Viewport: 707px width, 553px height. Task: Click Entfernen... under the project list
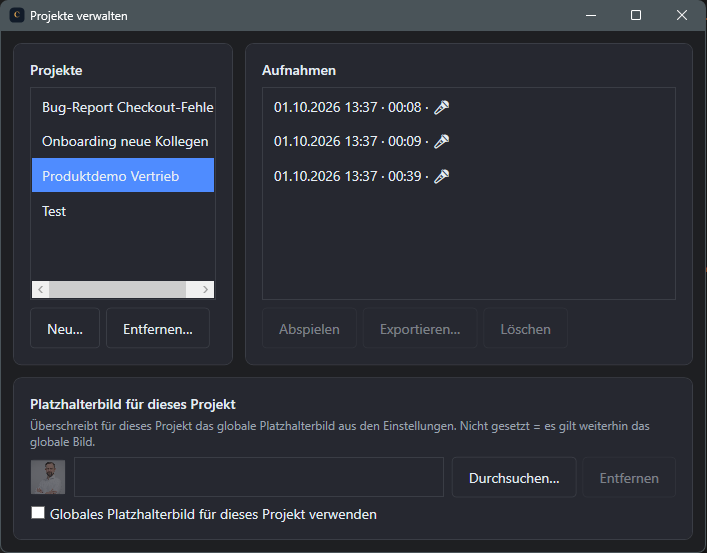tap(158, 328)
